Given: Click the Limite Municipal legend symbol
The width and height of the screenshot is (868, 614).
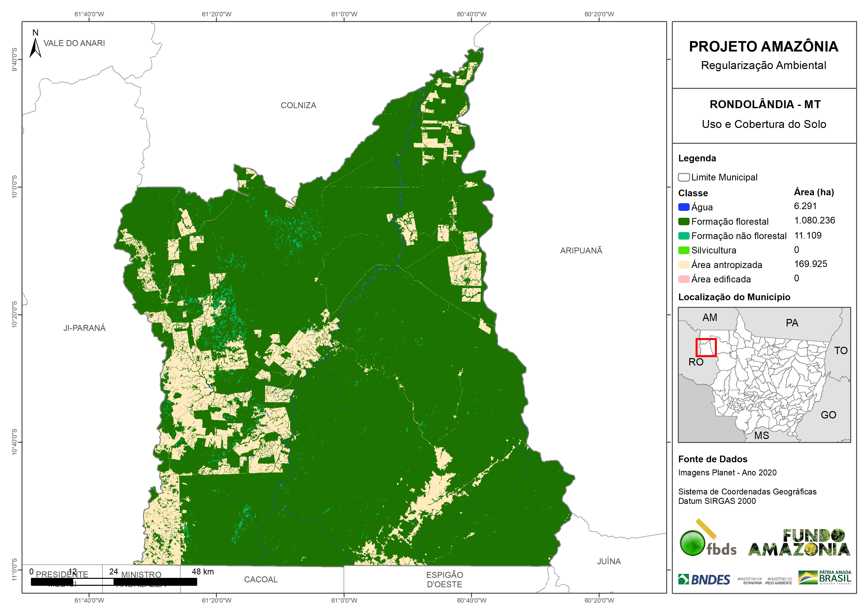Looking at the screenshot, I should pyautogui.click(x=683, y=177).
